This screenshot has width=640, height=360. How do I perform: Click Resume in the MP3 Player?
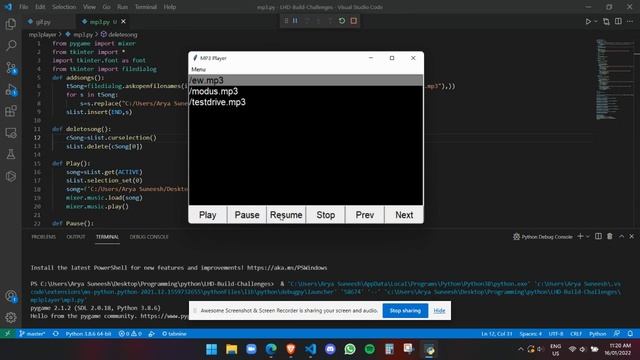tap(286, 215)
